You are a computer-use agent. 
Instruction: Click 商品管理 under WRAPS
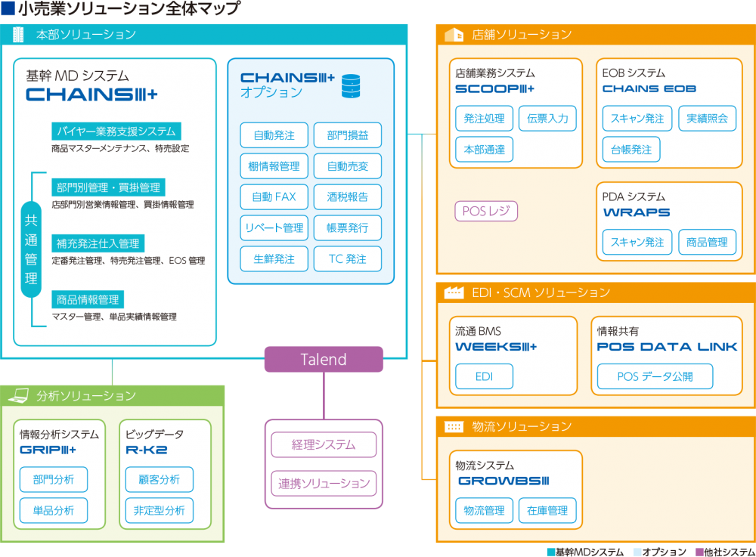pos(708,243)
